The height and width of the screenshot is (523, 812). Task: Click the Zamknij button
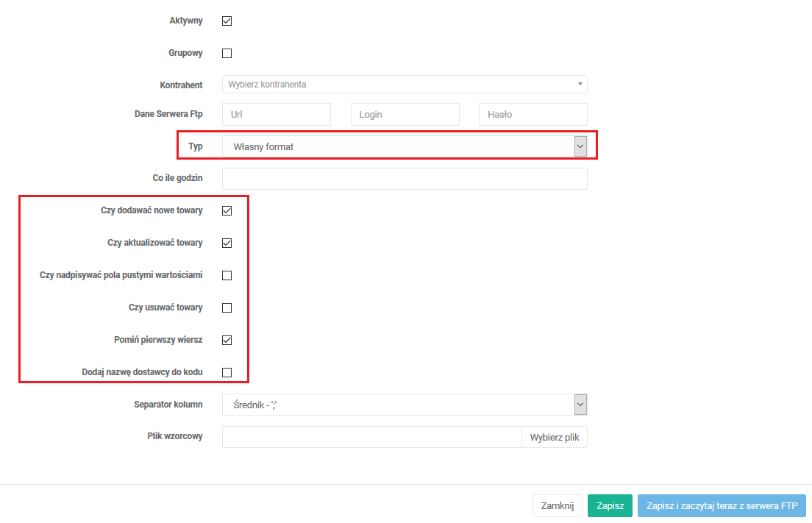(x=557, y=506)
